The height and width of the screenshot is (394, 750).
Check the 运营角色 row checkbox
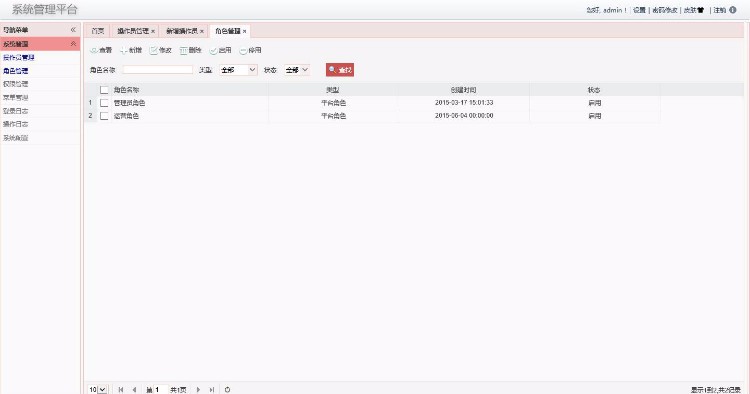click(104, 116)
